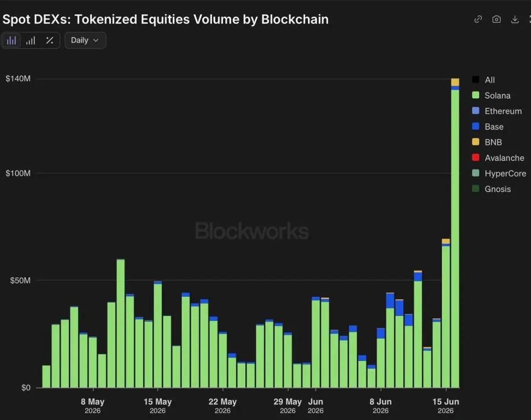Toggle the Gnosis legend entry
This screenshot has height=420, width=531.
(492, 189)
